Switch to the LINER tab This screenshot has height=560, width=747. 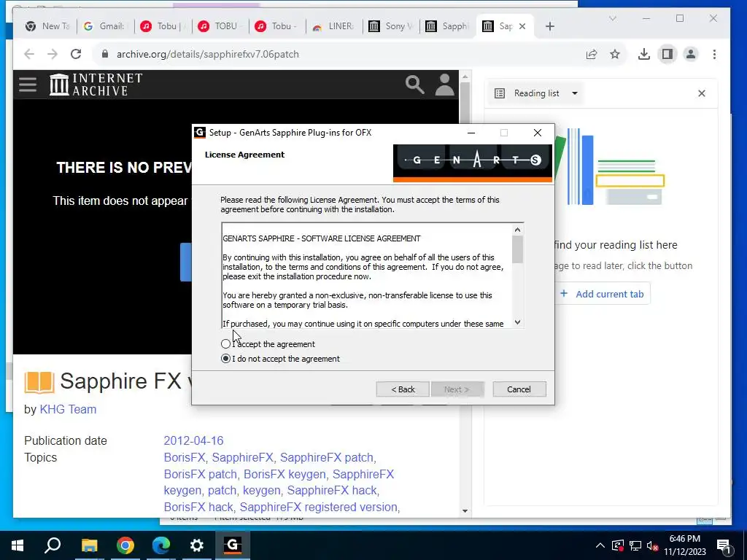(333, 26)
